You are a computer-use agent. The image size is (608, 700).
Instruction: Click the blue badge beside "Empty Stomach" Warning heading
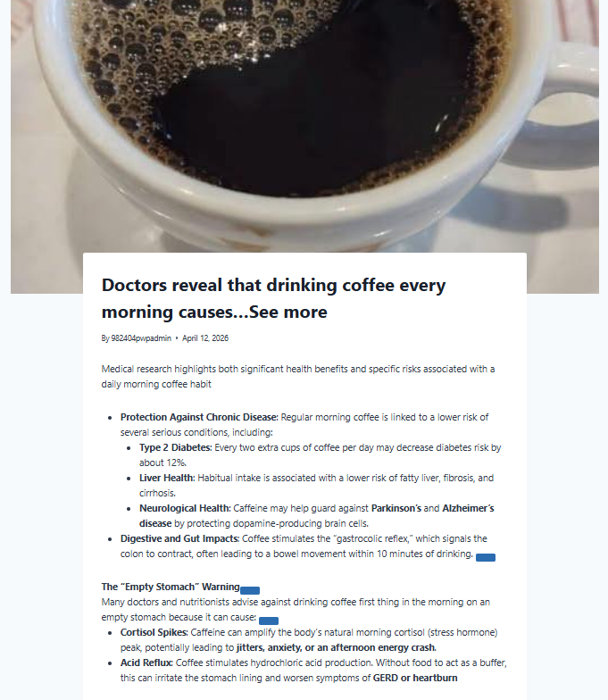(x=250, y=590)
